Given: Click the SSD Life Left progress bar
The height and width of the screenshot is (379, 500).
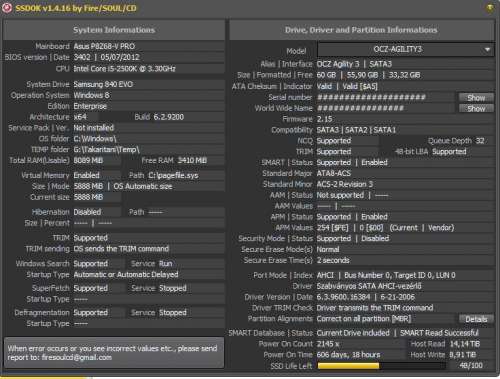Looking at the screenshot, I should click(x=382, y=366).
